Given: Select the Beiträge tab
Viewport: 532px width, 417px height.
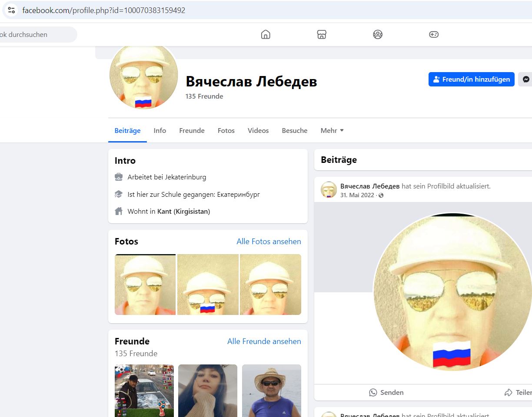Looking at the screenshot, I should click(x=127, y=130).
